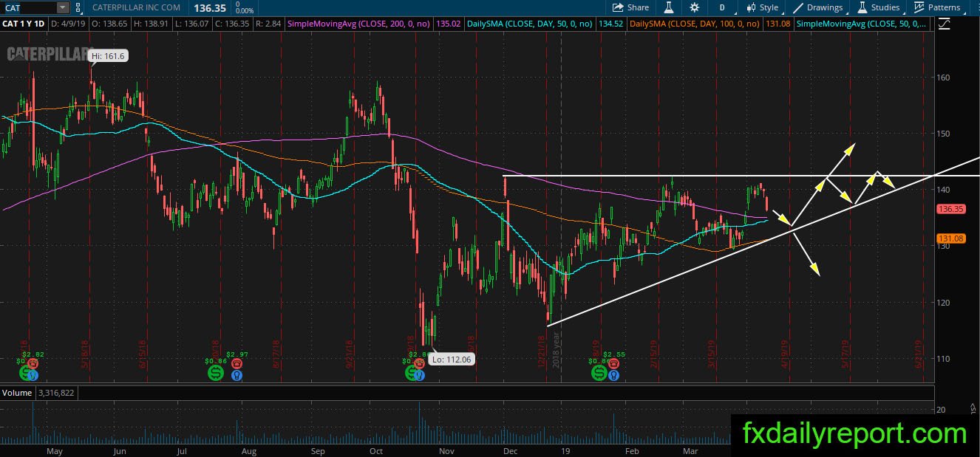Open the flask icon beside Share

[669, 7]
